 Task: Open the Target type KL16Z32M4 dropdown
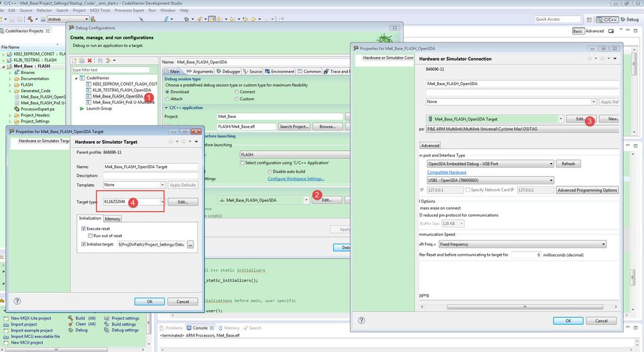pos(162,202)
